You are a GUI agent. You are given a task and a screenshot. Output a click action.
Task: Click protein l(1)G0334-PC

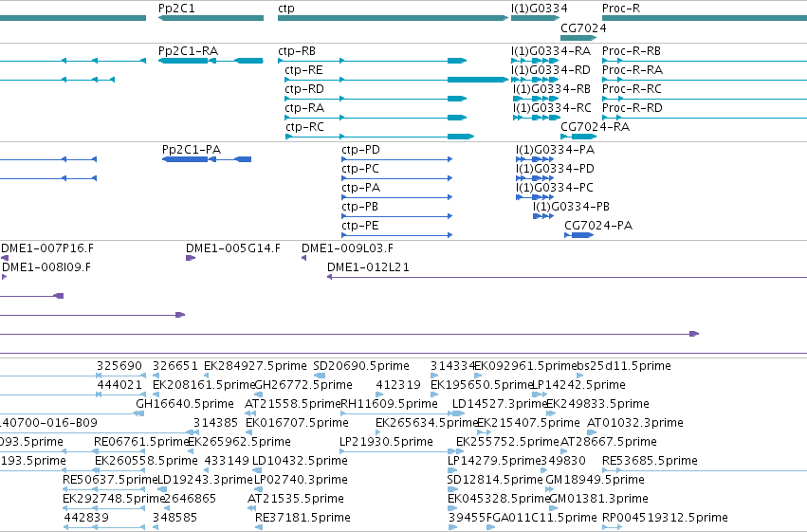click(555, 188)
